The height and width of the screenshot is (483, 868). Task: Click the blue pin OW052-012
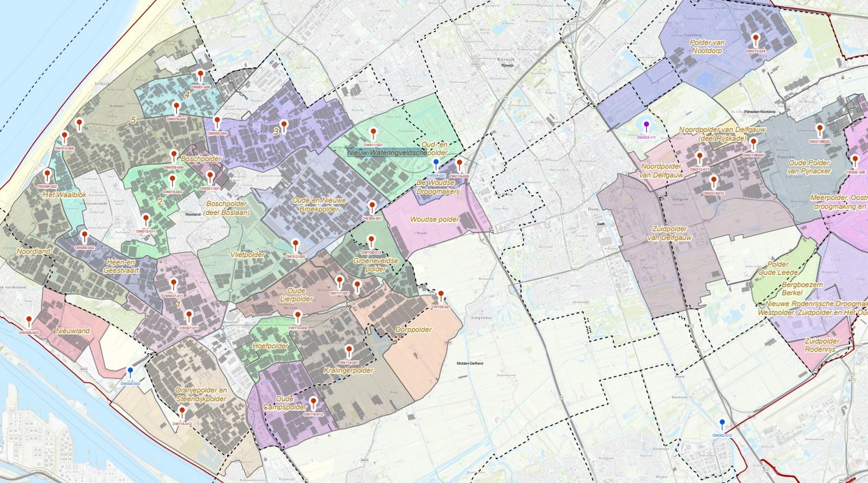[x=722, y=424]
